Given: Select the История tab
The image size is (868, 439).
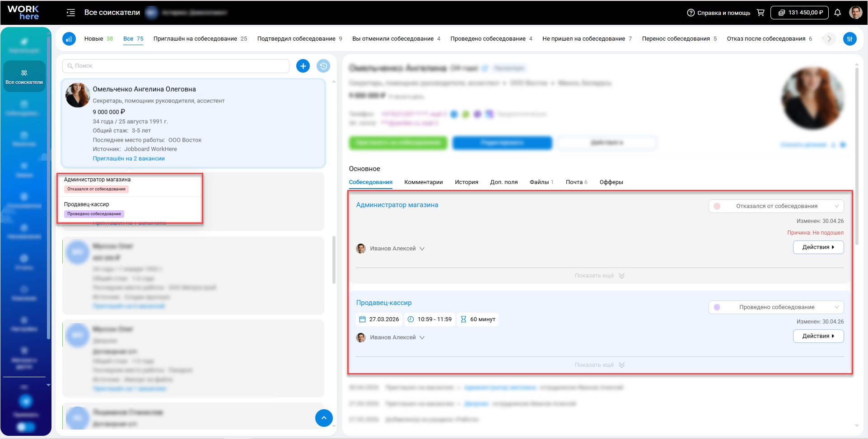Looking at the screenshot, I should (467, 182).
